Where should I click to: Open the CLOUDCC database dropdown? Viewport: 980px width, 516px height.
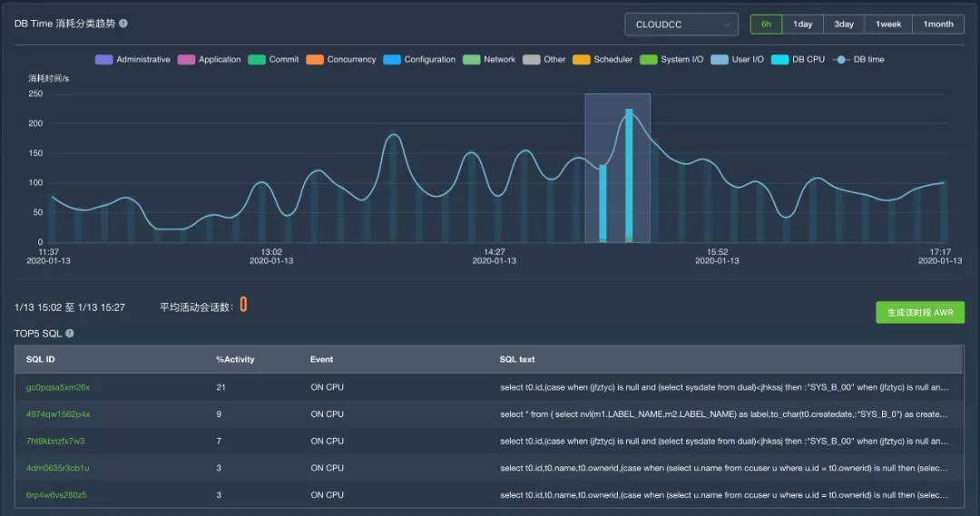click(681, 24)
